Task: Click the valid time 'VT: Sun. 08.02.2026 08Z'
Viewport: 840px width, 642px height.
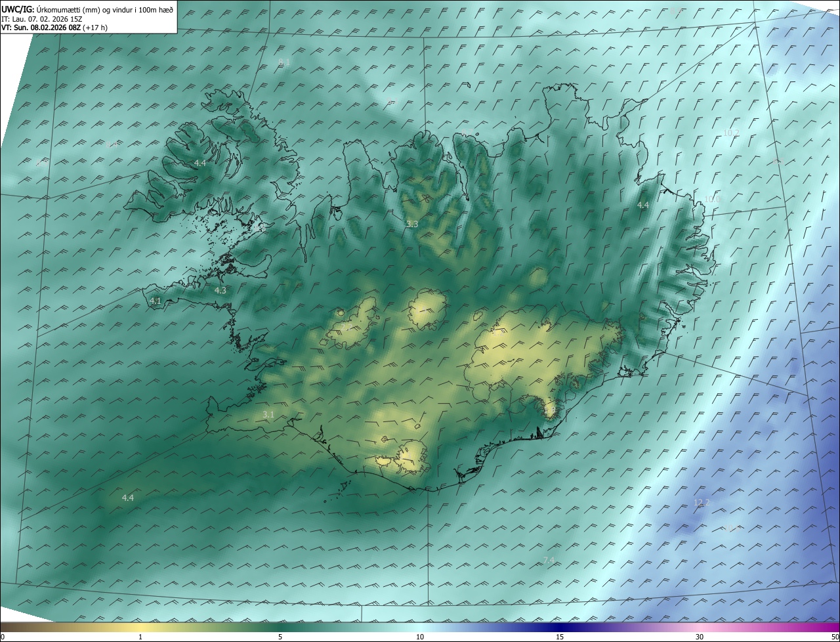Action: [41, 28]
